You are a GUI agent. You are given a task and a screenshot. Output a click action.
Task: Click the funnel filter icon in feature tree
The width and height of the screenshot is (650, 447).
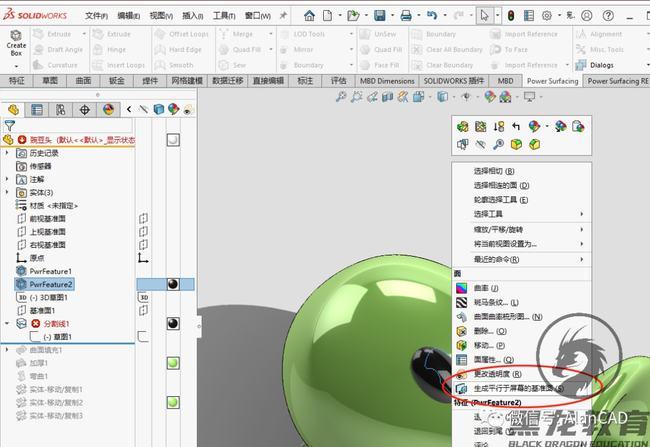click(x=10, y=125)
